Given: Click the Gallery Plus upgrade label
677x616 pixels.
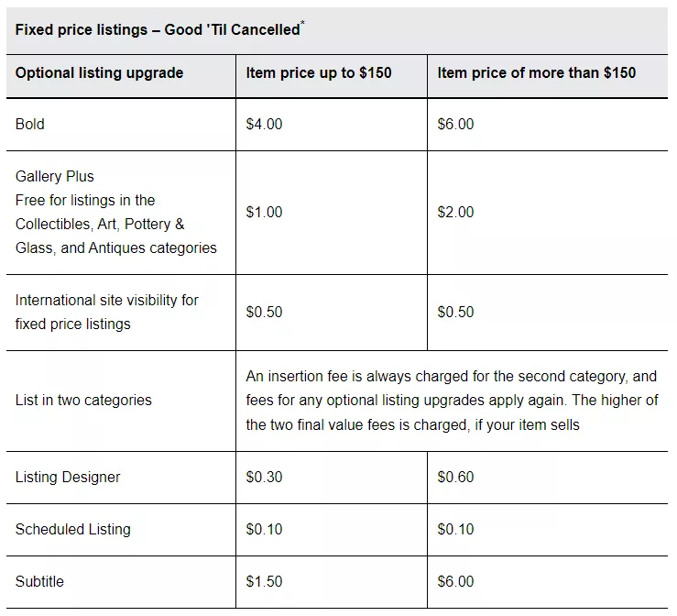Looking at the screenshot, I should click(55, 176).
